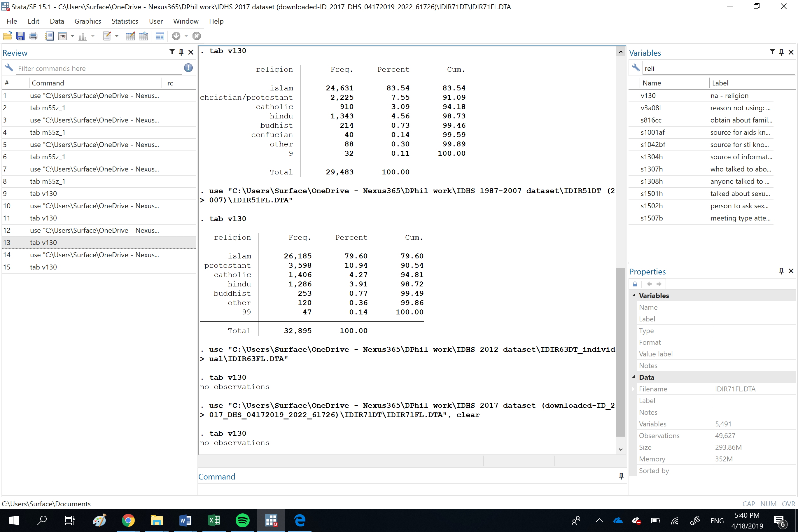Screen dimensions: 798x532
Task: Click the Review filter wrench icon
Action: point(9,68)
